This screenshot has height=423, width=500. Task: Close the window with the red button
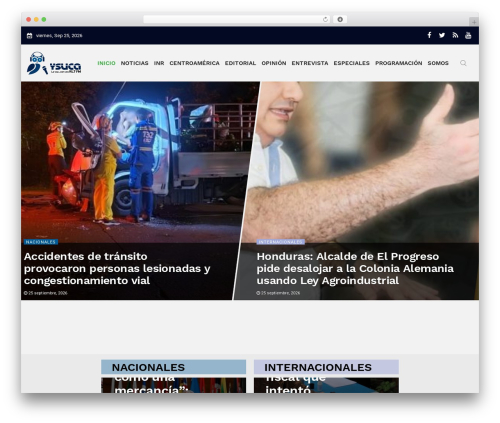(29, 19)
